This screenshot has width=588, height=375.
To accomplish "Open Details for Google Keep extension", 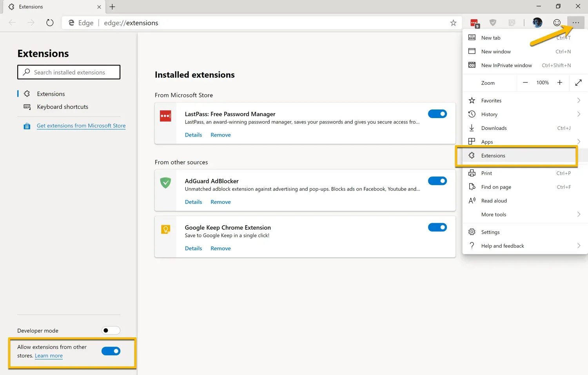I will tap(193, 248).
